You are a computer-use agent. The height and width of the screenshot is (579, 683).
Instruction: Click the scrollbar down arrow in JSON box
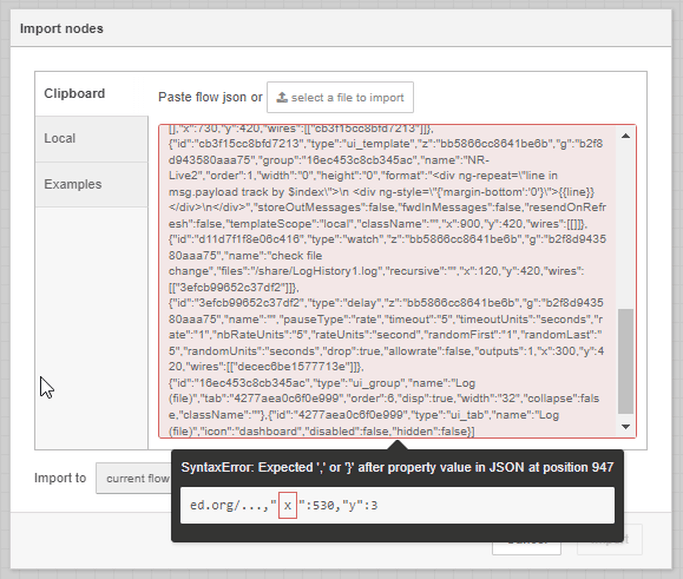pyautogui.click(x=626, y=427)
